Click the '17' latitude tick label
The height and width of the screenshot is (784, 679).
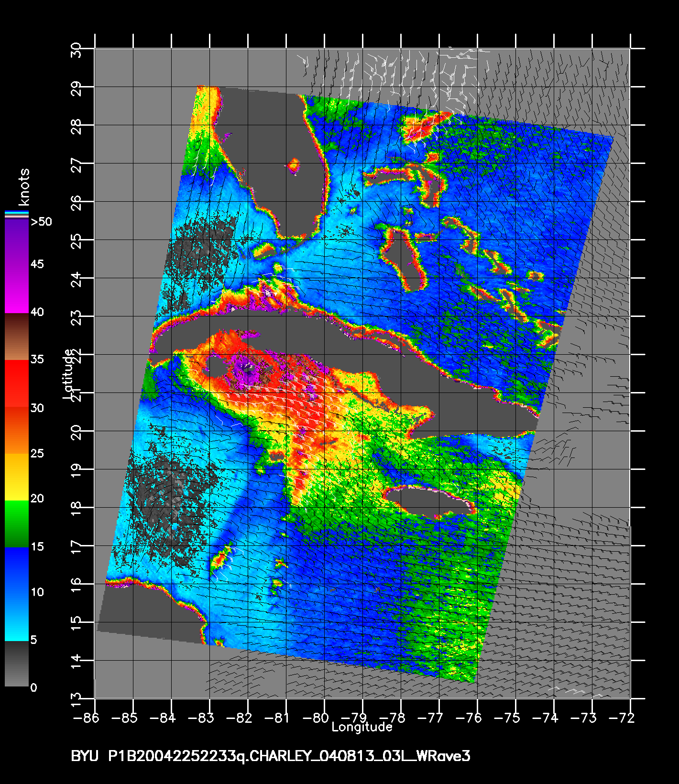click(x=76, y=546)
